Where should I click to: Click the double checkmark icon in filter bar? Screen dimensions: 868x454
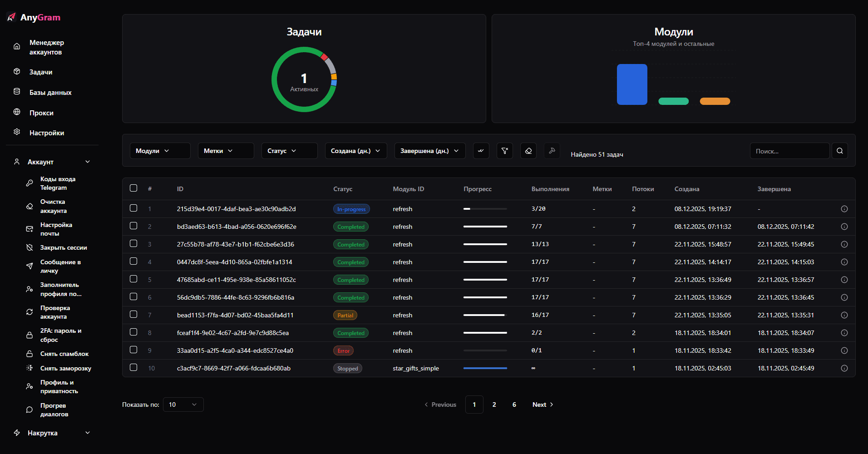coord(481,151)
